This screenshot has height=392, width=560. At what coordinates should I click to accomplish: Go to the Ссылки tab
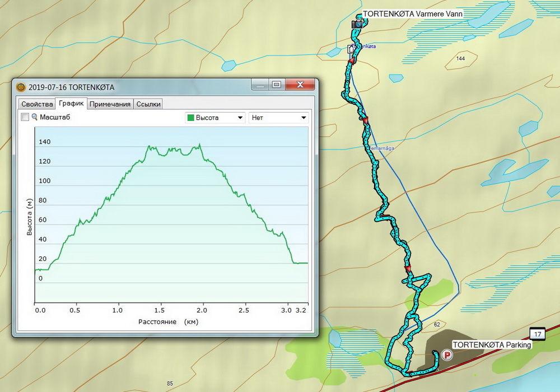pyautogui.click(x=148, y=104)
